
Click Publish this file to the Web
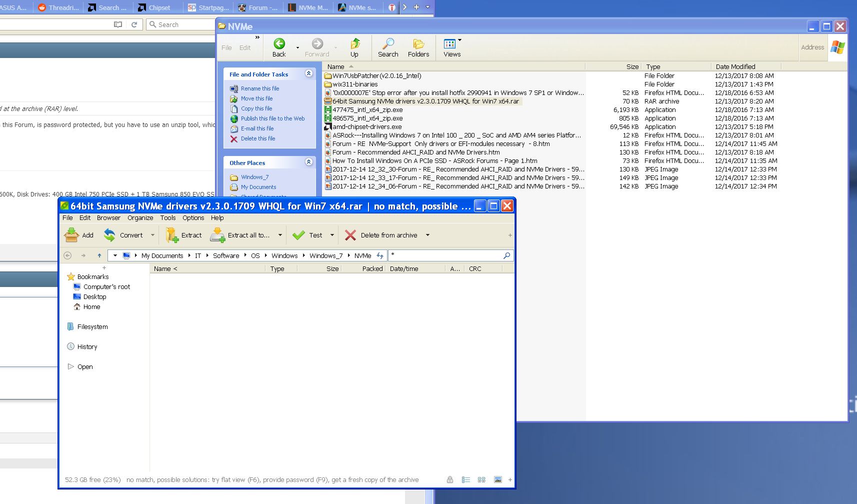[x=272, y=118]
